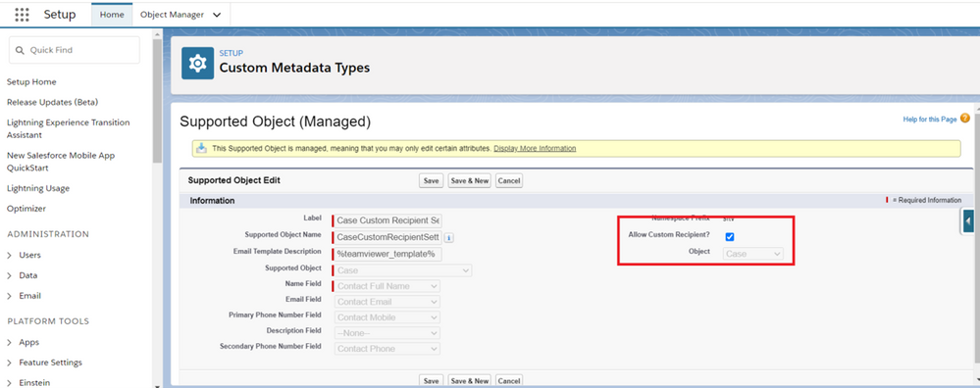Open the Display More Information link
This screenshot has width=980, height=388.
(x=535, y=149)
